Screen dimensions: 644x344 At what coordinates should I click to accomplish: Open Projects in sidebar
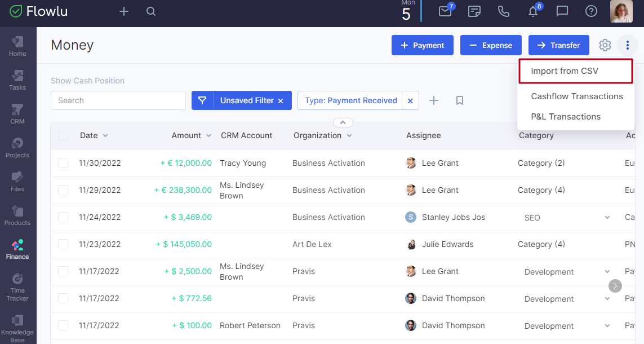[17, 148]
